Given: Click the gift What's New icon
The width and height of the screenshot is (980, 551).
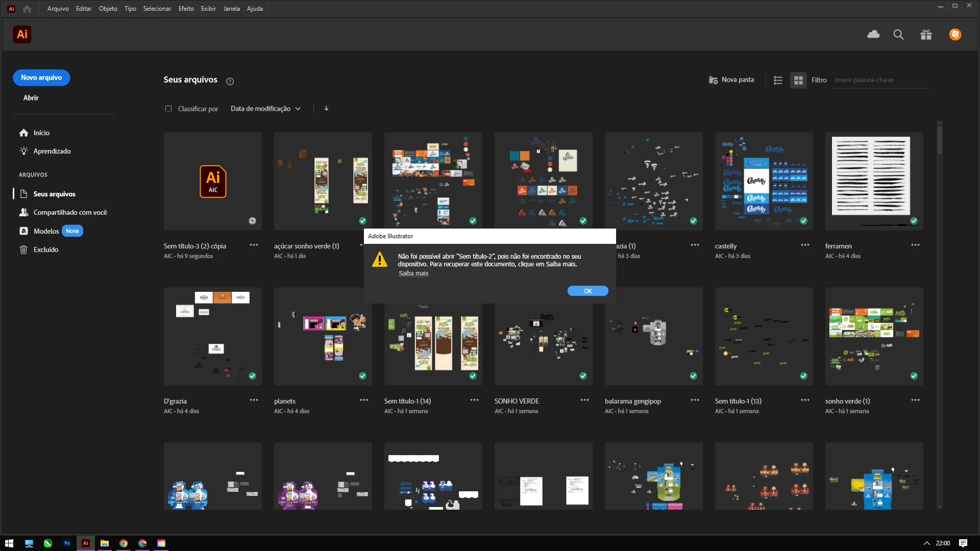Looking at the screenshot, I should [926, 34].
